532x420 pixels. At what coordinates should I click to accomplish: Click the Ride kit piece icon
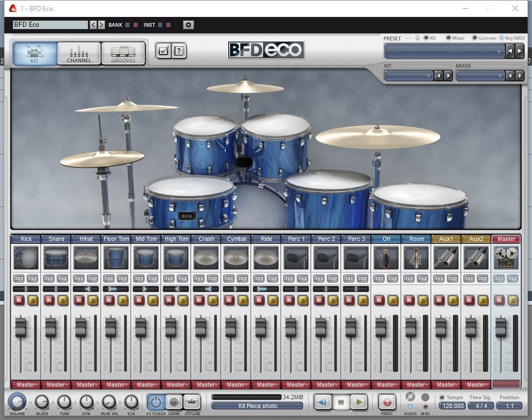266,258
